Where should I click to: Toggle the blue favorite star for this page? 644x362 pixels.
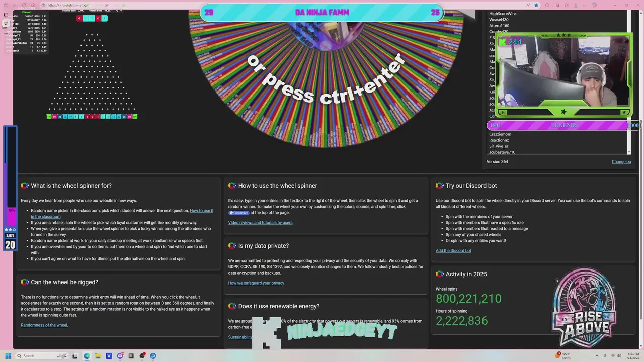pyautogui.click(x=536, y=5)
